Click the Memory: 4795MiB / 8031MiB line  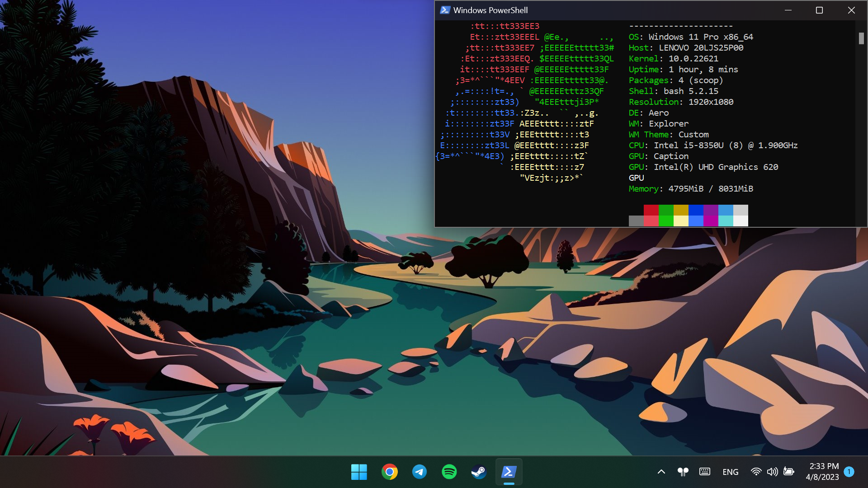pyautogui.click(x=691, y=189)
